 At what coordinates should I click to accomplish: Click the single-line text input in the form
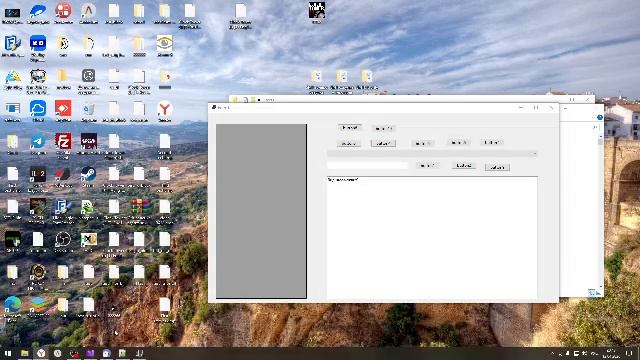(367, 165)
